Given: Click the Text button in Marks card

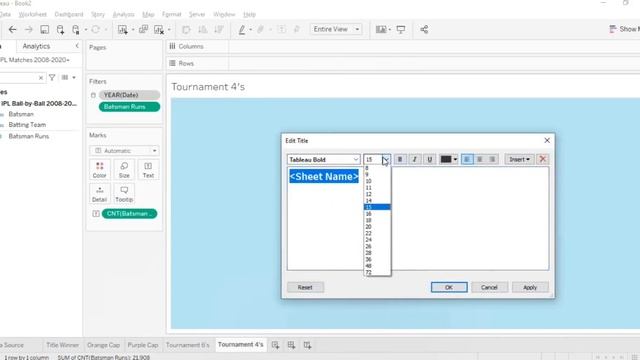Looking at the screenshot, I should coord(148,170).
